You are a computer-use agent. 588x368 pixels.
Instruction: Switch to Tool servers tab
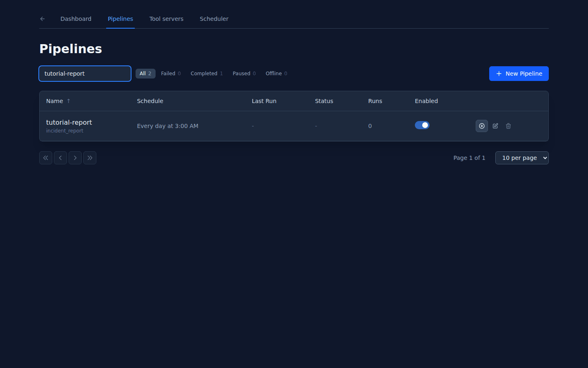(x=166, y=19)
